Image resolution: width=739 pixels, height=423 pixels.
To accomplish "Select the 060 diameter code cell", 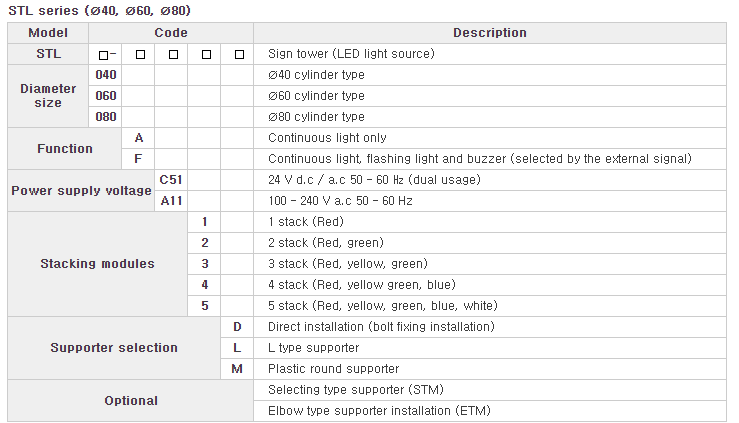I will tap(106, 96).
